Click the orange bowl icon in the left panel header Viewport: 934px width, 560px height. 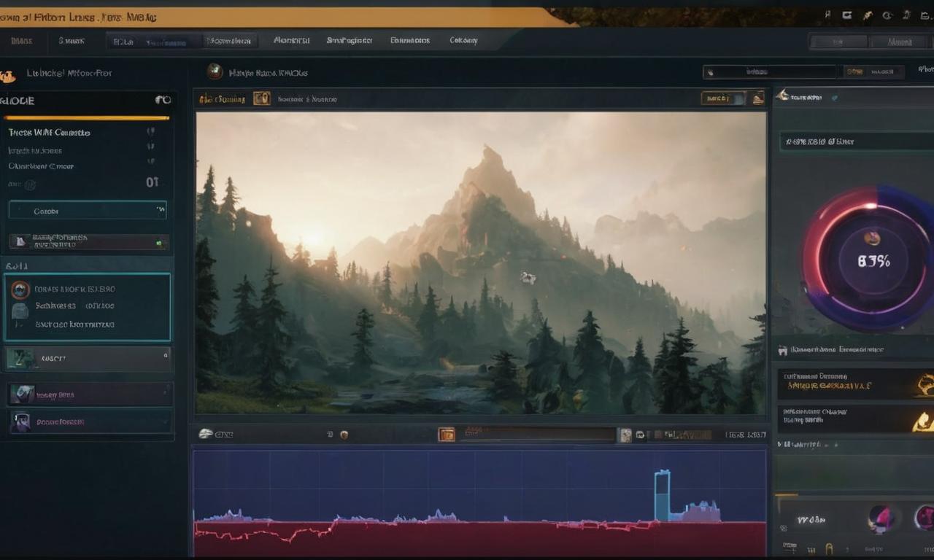click(8, 76)
